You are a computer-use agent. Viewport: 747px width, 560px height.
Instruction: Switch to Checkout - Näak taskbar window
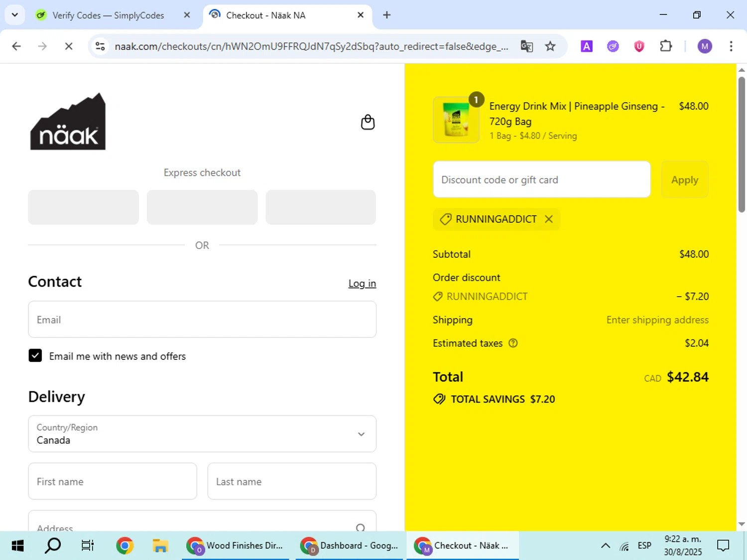pyautogui.click(x=463, y=546)
